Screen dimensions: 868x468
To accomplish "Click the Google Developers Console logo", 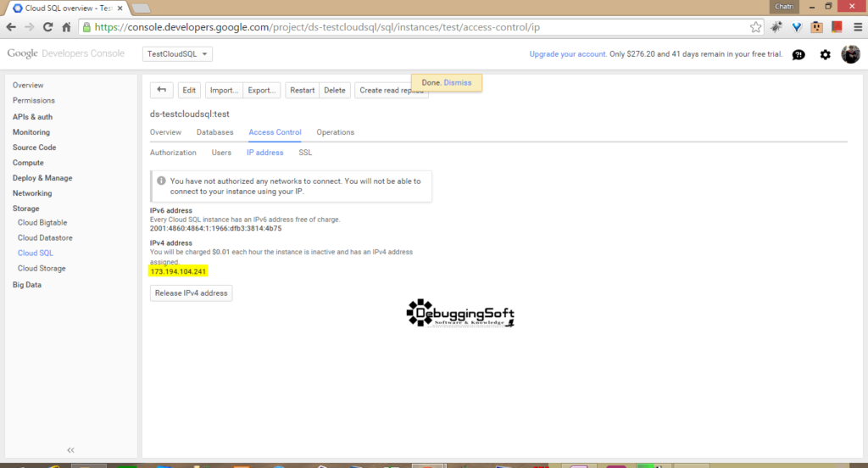I will click(66, 53).
